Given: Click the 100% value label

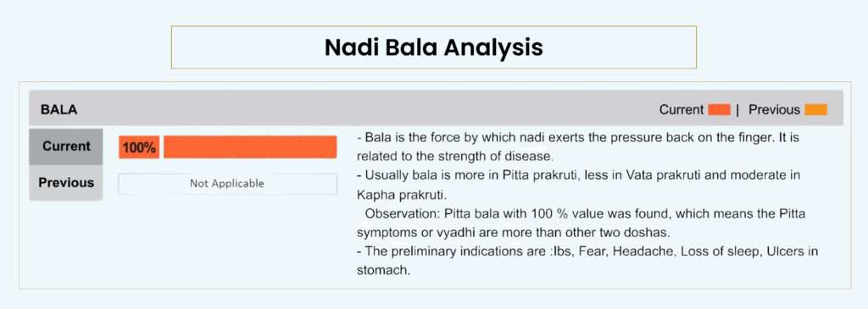Looking at the screenshot, I should coord(139,147).
